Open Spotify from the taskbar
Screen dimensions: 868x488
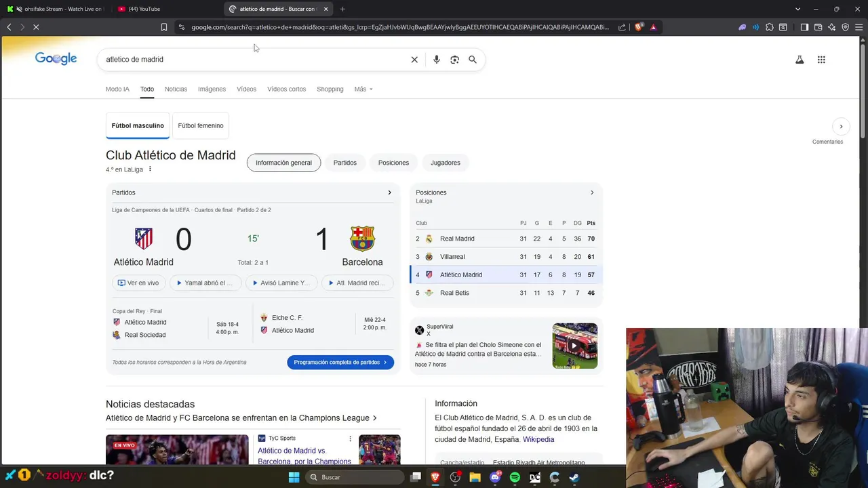pos(515,477)
